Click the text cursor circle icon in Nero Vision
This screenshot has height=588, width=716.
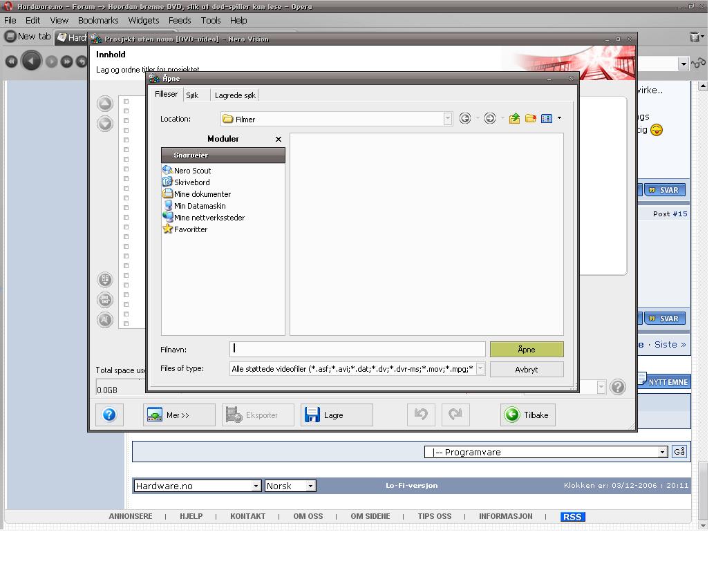105,319
